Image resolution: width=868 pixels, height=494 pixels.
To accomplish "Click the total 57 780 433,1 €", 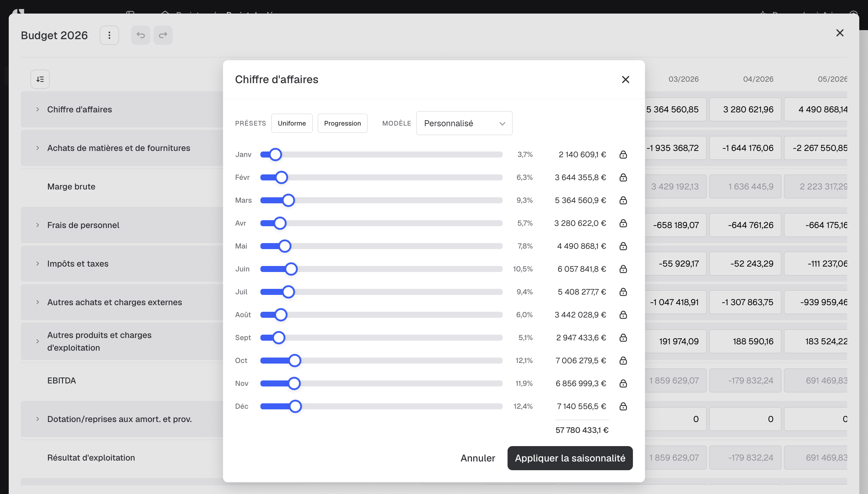I will pos(582,430).
